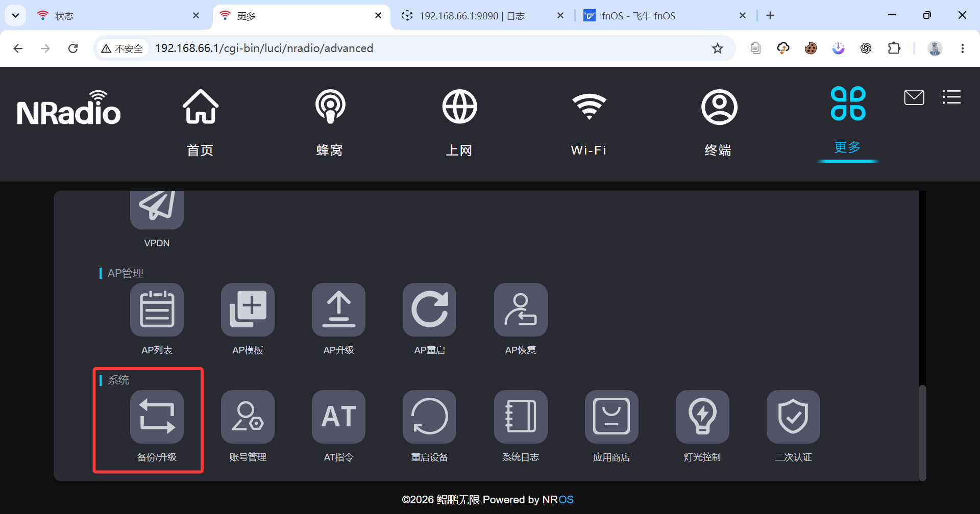Viewport: 980px width, 514px height.
Task: Go to the 首页 home section
Action: (x=200, y=123)
